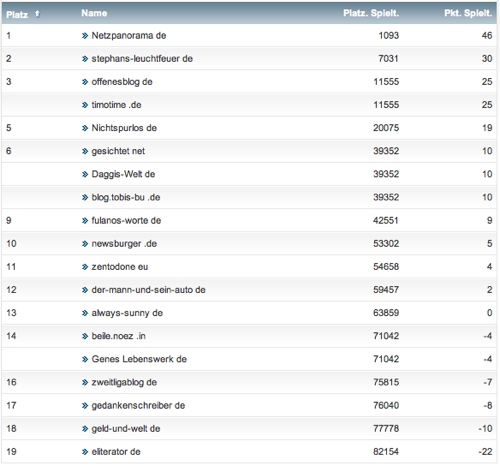This screenshot has width=500, height=466.
Task: Click the arrow icon before always-sunny de
Action: pyautogui.click(x=85, y=313)
